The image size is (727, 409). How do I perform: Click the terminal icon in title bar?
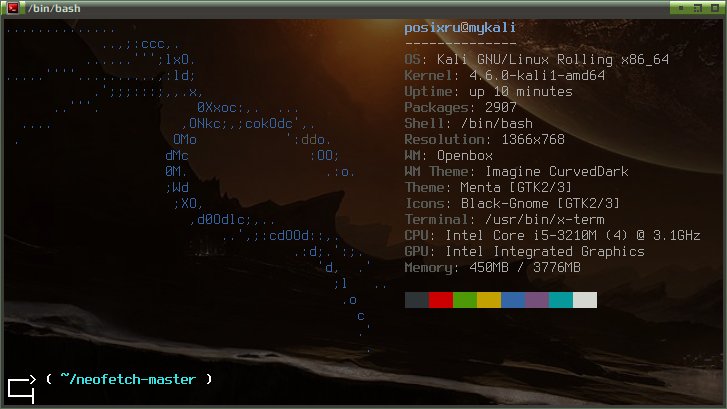click(13, 8)
